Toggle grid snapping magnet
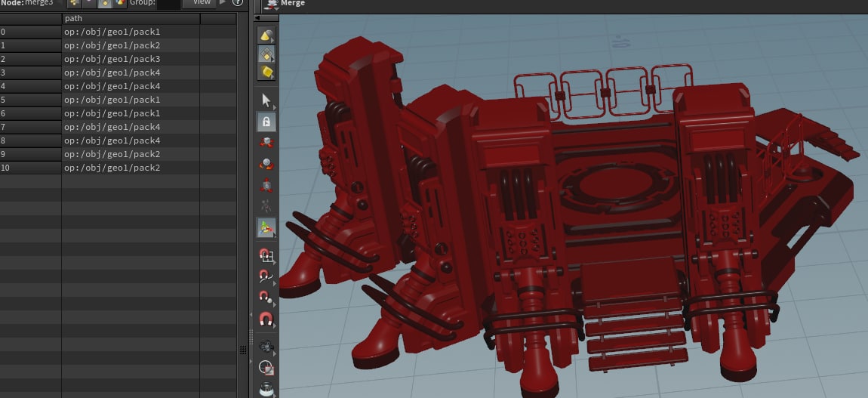This screenshot has height=398, width=868. (266, 255)
